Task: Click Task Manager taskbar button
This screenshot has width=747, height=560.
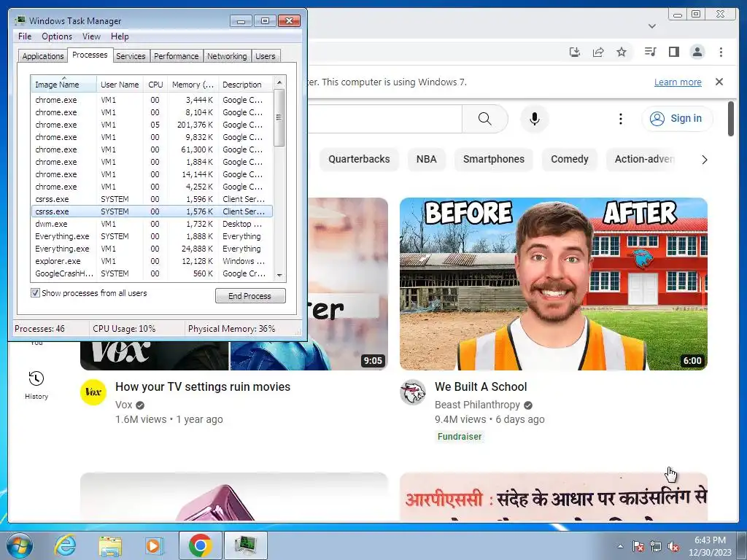Action: [x=245, y=545]
